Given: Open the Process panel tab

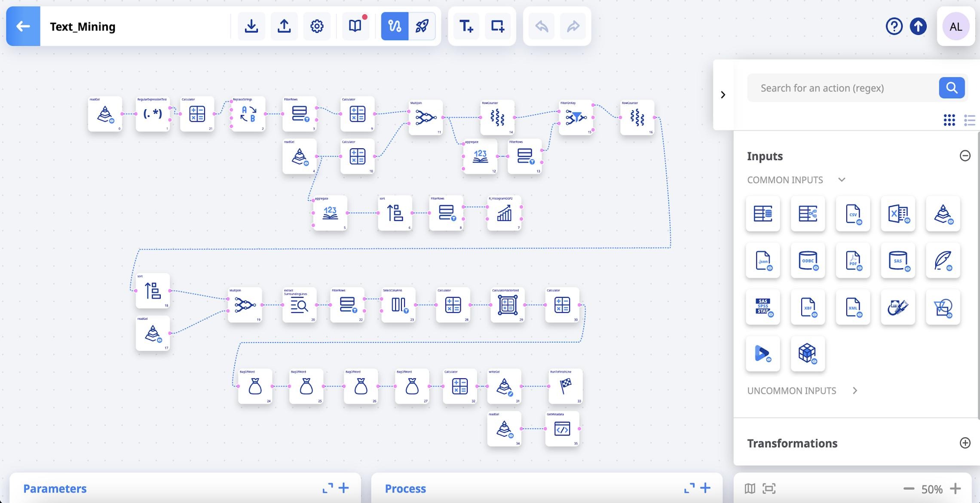Looking at the screenshot, I should point(405,488).
